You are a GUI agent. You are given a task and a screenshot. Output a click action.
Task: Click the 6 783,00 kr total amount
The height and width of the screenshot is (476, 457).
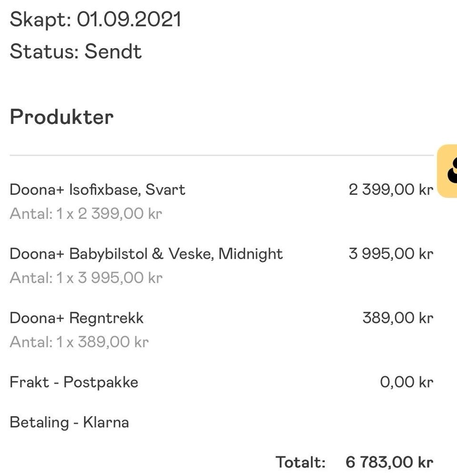389,462
